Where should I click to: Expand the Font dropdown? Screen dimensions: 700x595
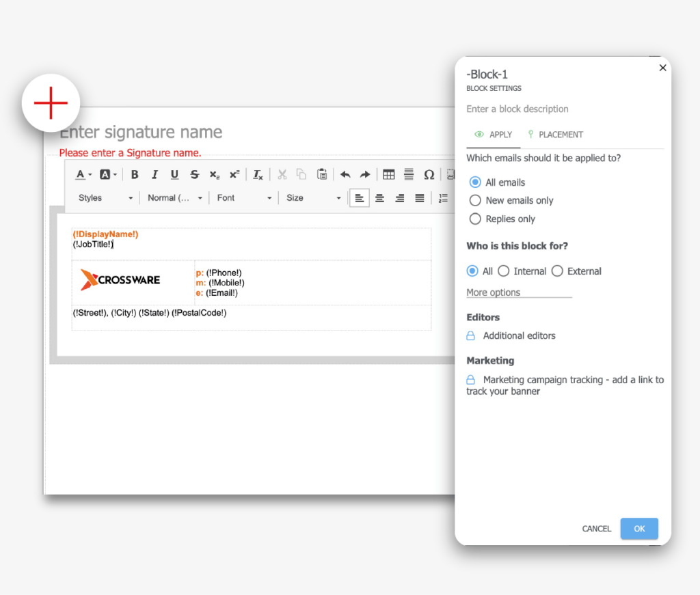click(x=244, y=198)
